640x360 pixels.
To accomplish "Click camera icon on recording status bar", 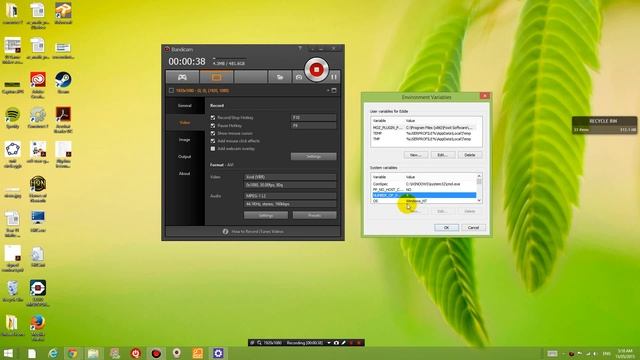I will tap(336, 343).
